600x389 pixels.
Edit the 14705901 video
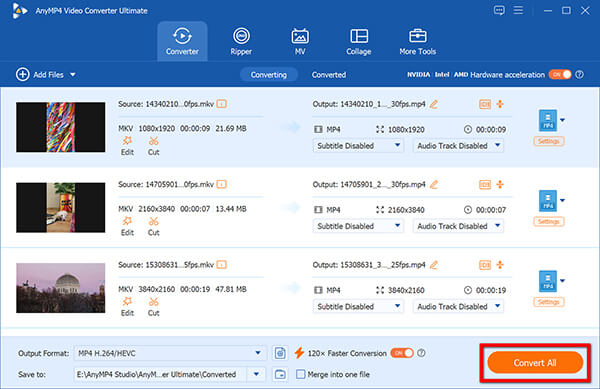click(127, 226)
